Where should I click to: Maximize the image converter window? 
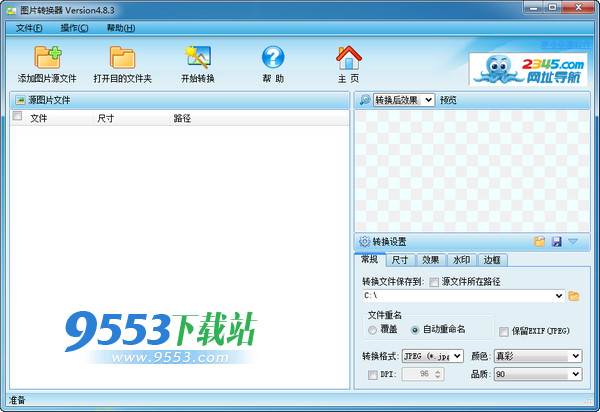pyautogui.click(x=553, y=7)
